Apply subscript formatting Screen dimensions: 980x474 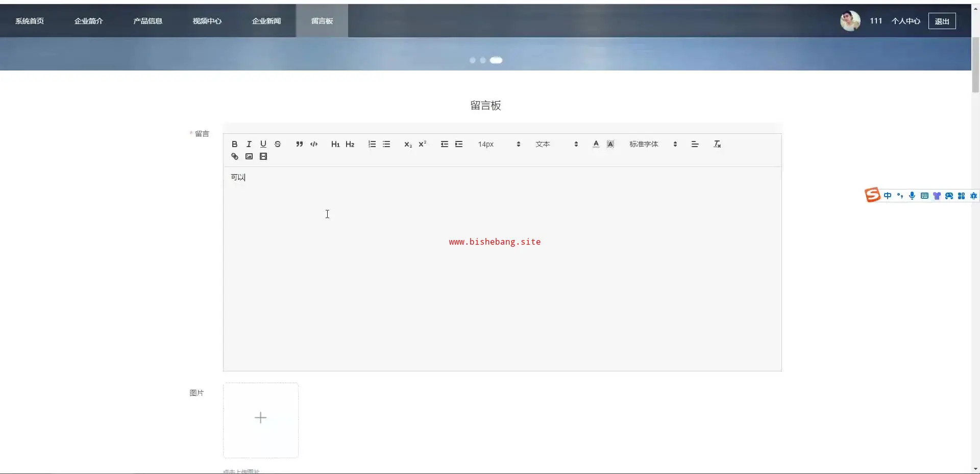[x=408, y=144]
